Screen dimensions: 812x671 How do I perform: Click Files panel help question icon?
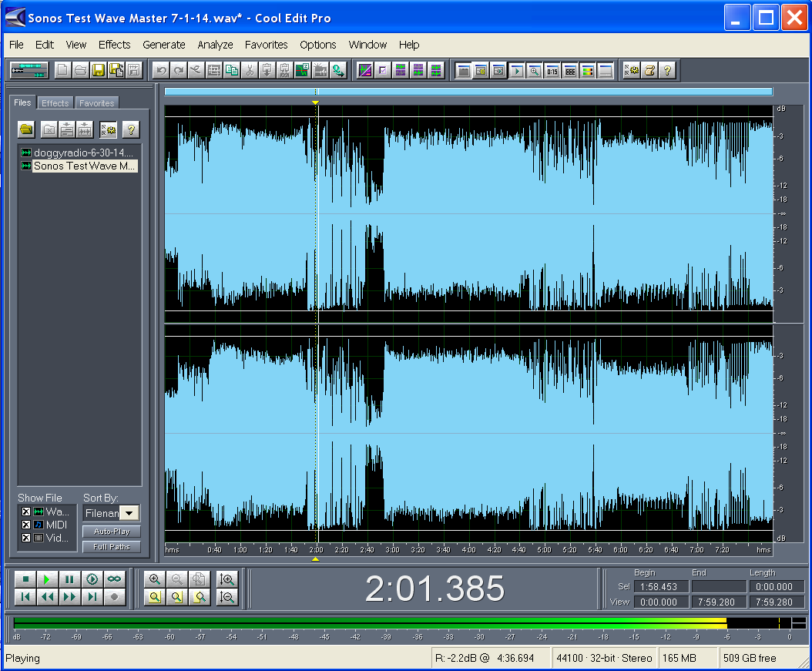pos(131,129)
